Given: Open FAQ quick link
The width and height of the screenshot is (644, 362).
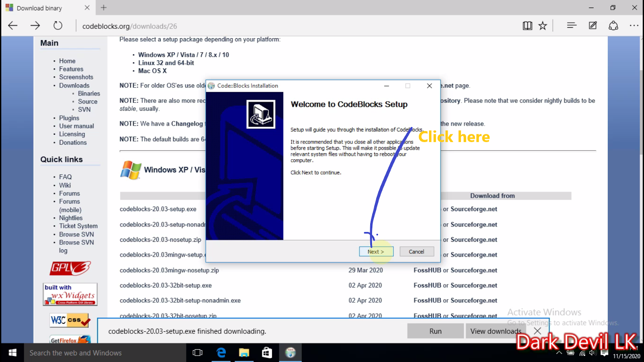Looking at the screenshot, I should pos(65,177).
